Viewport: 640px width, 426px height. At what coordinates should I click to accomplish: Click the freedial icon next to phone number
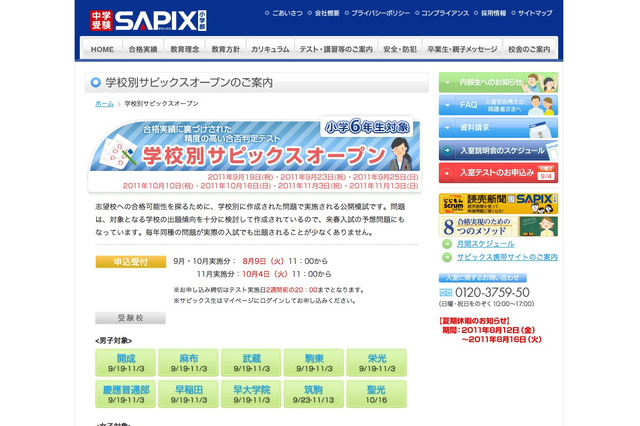pyautogui.click(x=445, y=293)
